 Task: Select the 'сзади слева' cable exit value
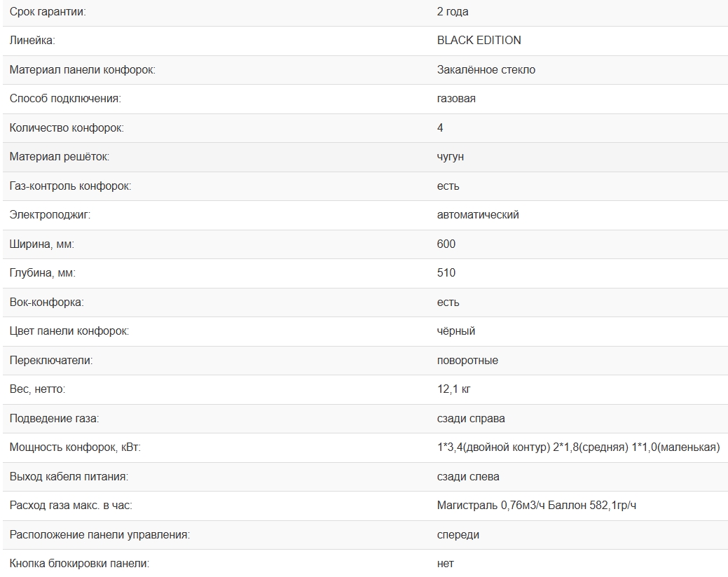point(467,477)
